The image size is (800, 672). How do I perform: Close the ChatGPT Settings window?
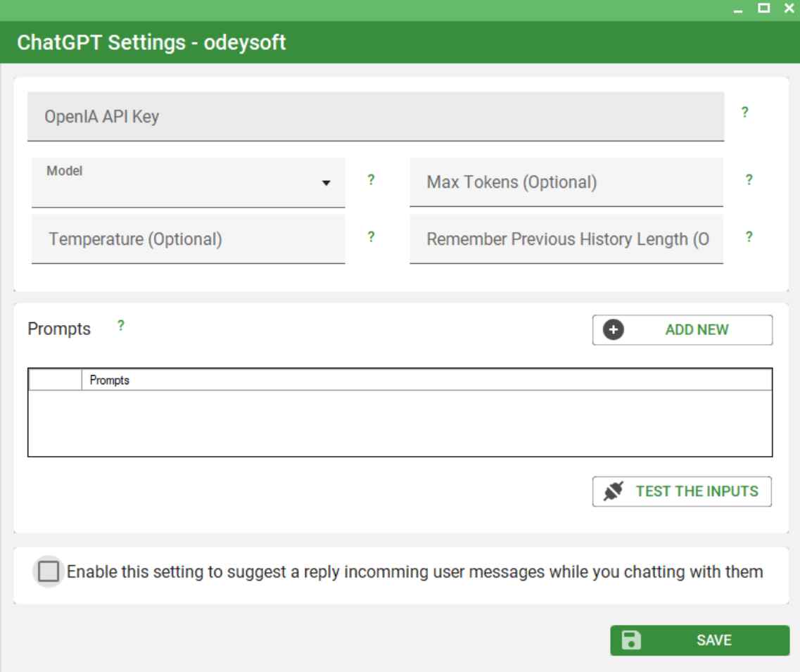[788, 10]
